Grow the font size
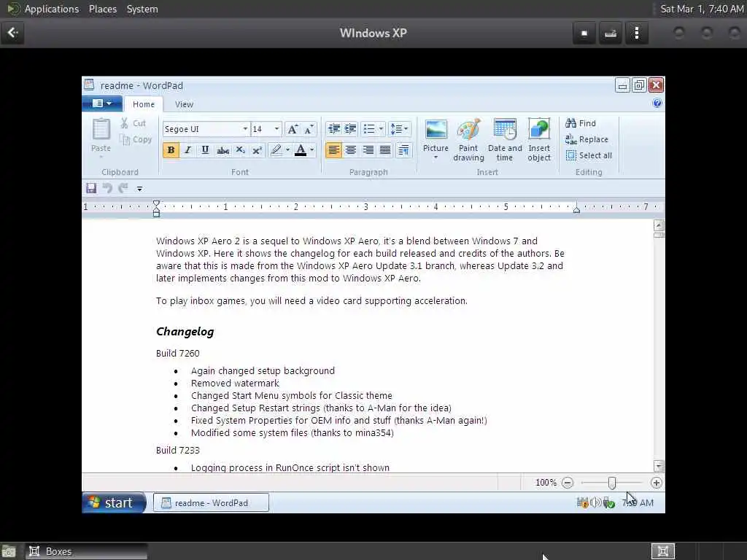 click(x=293, y=129)
